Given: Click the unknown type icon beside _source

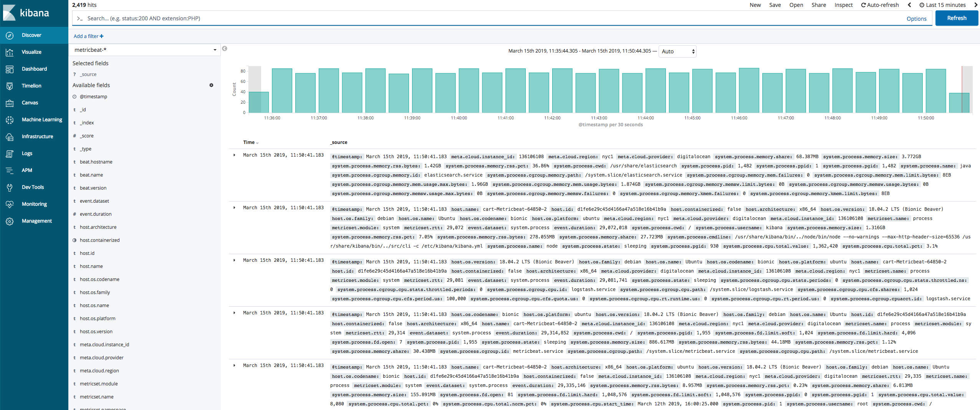Looking at the screenshot, I should [x=74, y=74].
